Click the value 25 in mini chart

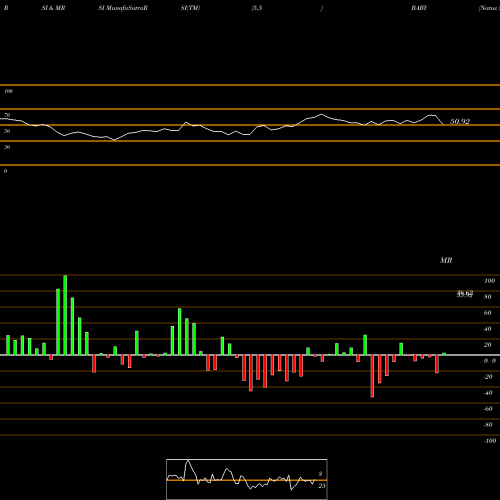(321, 486)
